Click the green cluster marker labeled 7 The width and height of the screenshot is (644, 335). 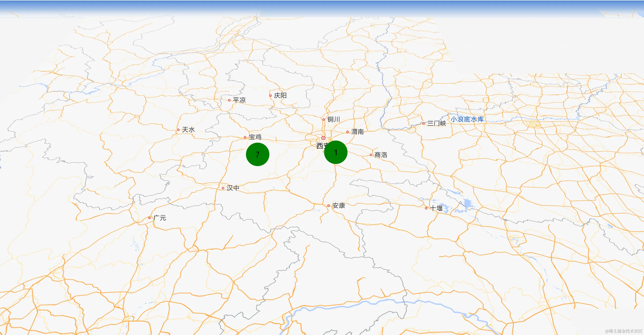click(x=257, y=155)
